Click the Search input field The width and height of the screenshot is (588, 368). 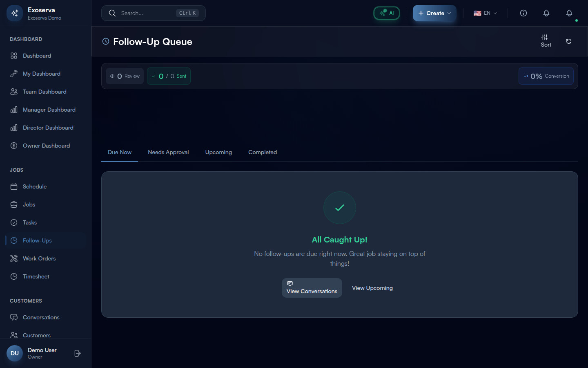tap(147, 13)
